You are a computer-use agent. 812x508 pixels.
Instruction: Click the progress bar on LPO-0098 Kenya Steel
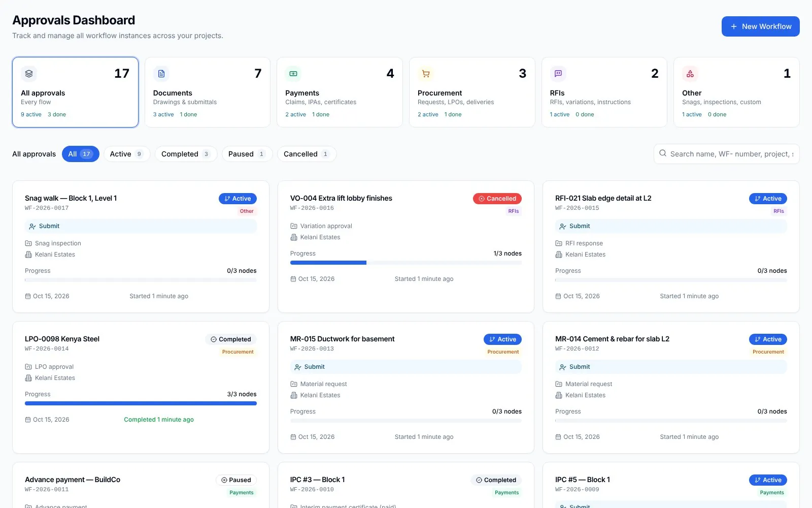(x=141, y=403)
